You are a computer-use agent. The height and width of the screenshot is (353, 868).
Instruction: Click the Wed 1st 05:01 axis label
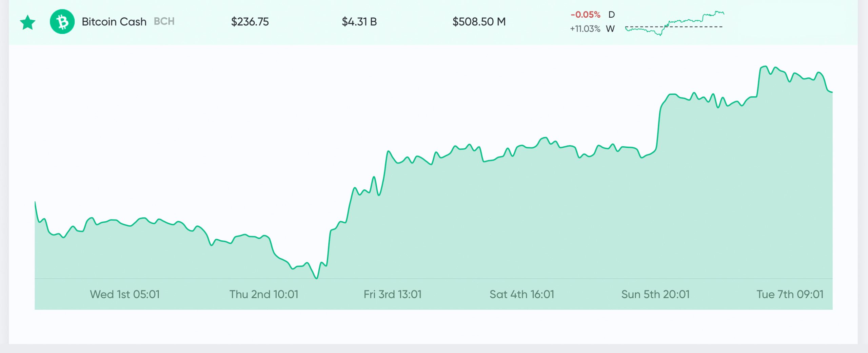(125, 294)
